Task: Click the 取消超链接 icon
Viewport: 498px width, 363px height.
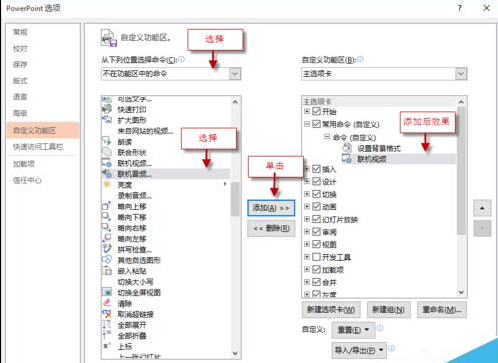Action: click(x=107, y=314)
